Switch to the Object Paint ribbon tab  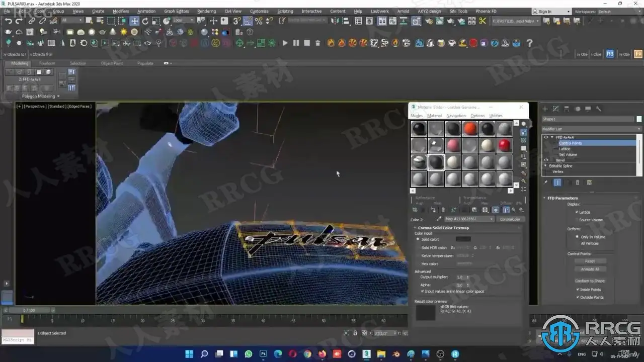112,63
